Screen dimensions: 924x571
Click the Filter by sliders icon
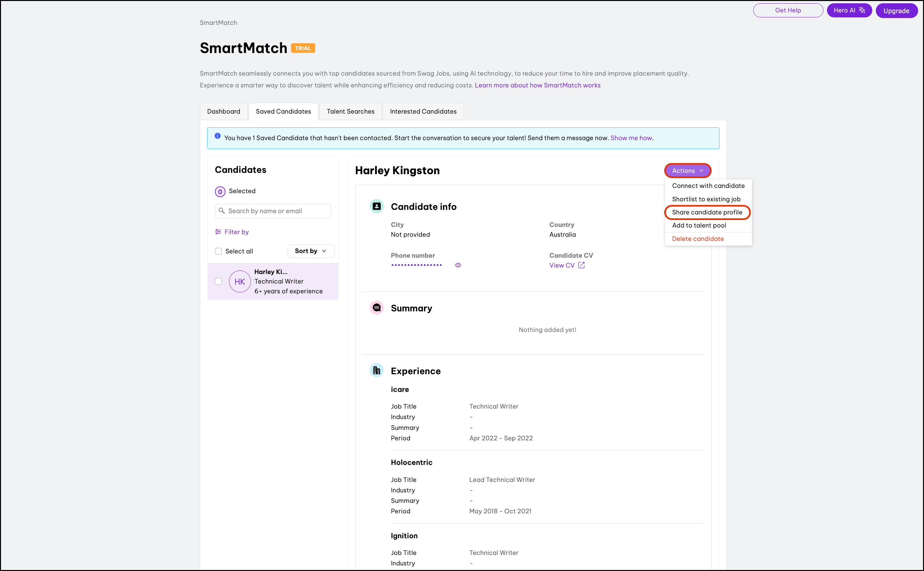218,231
